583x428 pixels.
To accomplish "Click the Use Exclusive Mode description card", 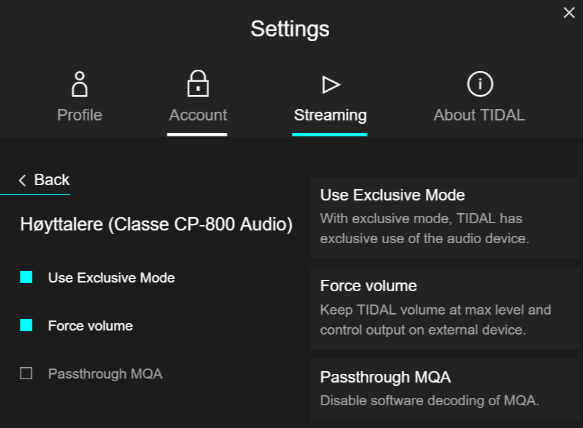I will pos(445,217).
